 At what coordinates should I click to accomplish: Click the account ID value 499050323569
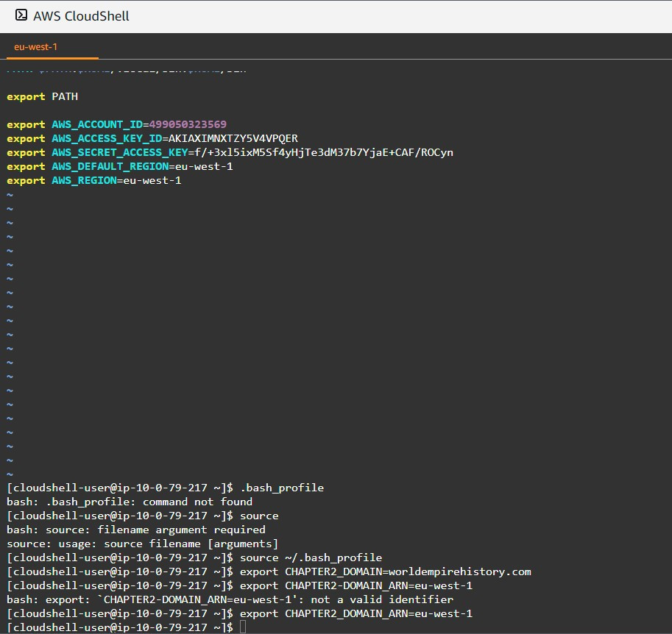coord(188,124)
